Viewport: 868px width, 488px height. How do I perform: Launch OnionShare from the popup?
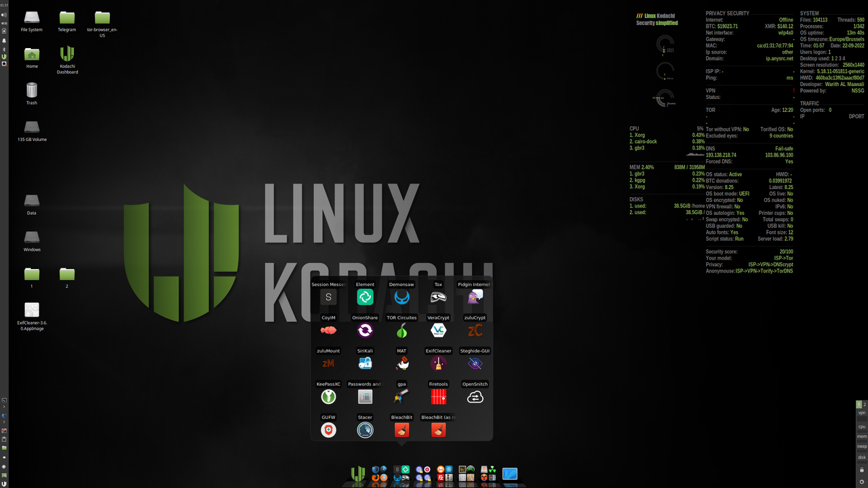(x=365, y=330)
